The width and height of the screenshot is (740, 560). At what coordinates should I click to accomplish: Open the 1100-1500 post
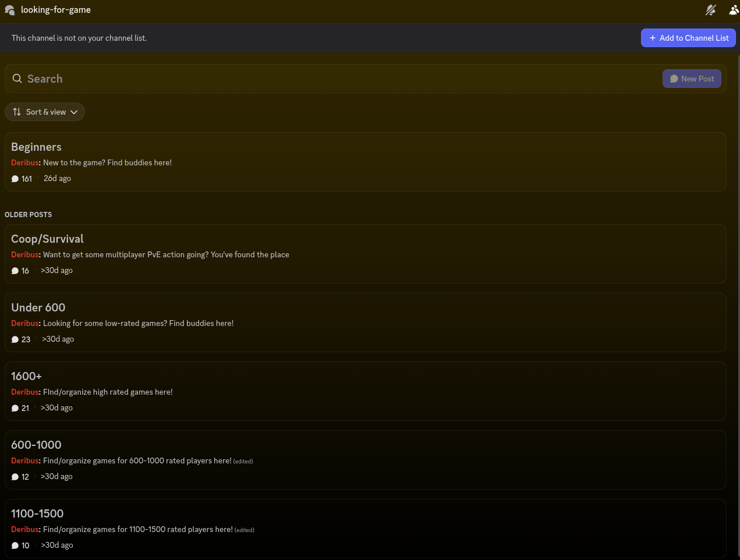(x=366, y=529)
